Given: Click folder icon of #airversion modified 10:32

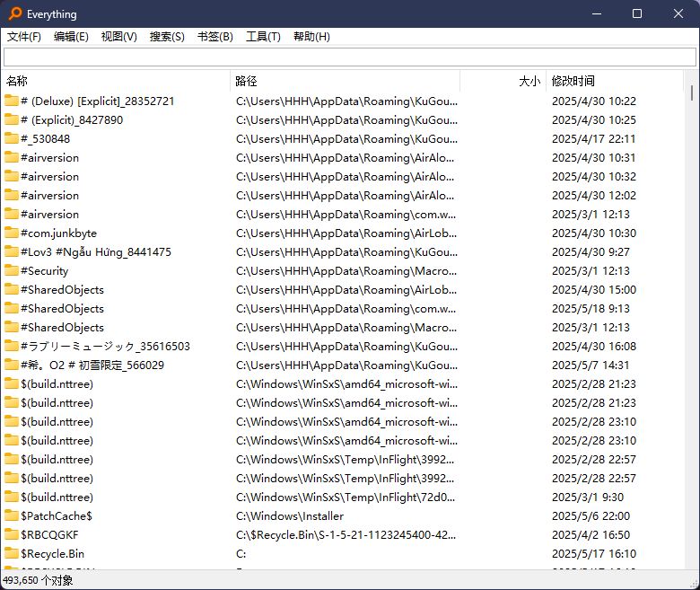Looking at the screenshot, I should tap(11, 176).
